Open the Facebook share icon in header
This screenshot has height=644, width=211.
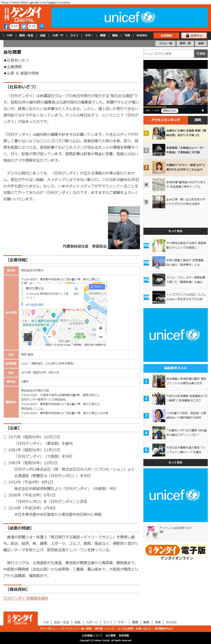pyautogui.click(x=6, y=26)
